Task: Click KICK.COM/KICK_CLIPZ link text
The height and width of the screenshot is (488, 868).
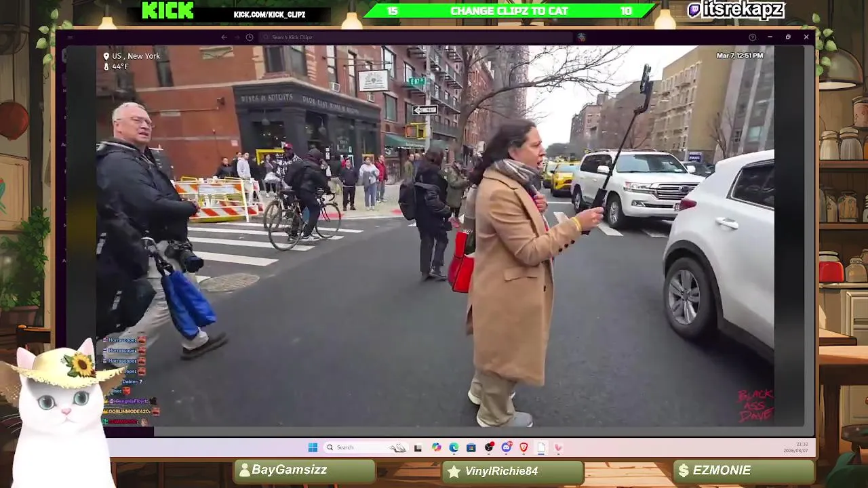Action: coord(269,14)
